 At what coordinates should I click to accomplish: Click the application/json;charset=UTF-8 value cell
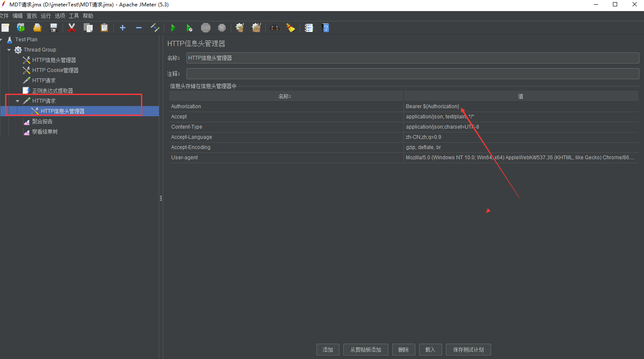pyautogui.click(x=521, y=127)
